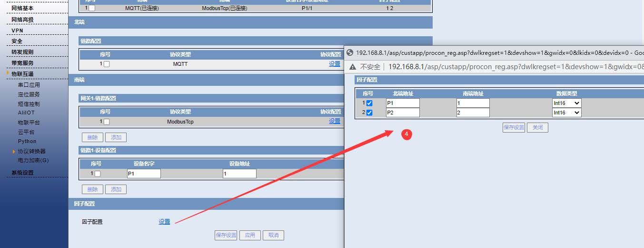Click the 北端地址 input field containing P2
644x248 pixels.
(x=403, y=113)
